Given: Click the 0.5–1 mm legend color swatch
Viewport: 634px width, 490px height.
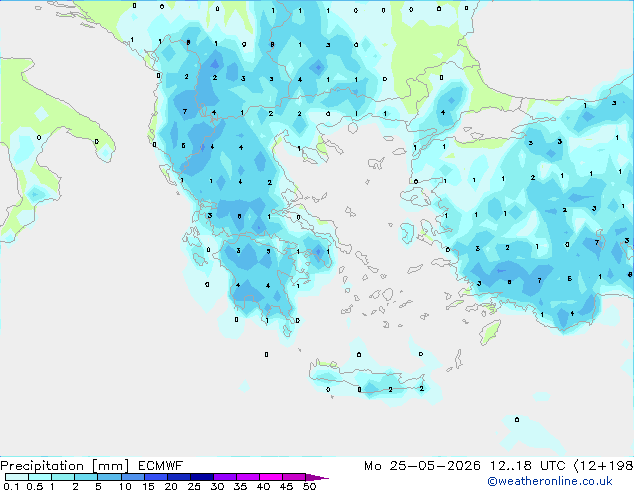Looking at the screenshot, I should click(40, 477).
